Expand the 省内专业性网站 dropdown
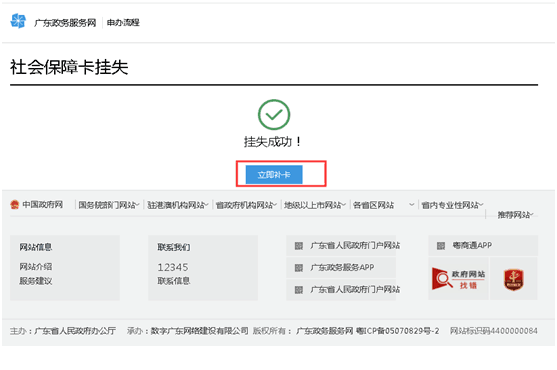This screenshot has height=370, width=557. pos(452,205)
